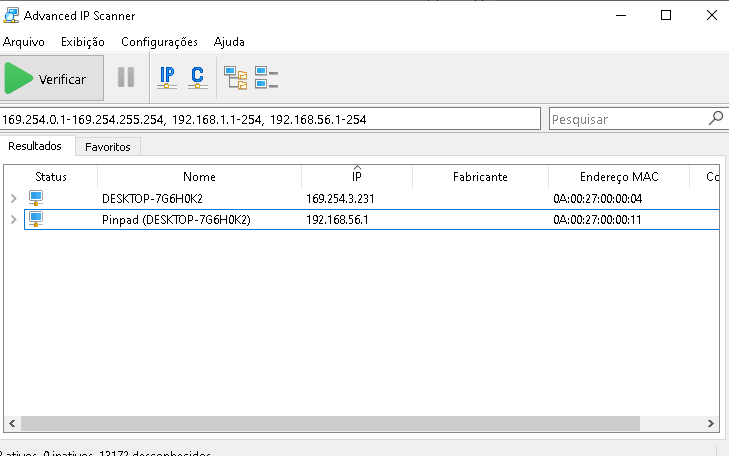Screen dimensions: 729x456
Task: Expand the 169.254.3.231 device row
Action: (13, 198)
